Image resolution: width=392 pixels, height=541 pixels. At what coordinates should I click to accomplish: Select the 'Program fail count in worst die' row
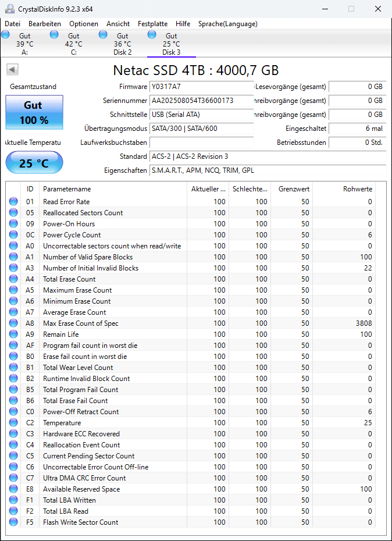(x=191, y=346)
